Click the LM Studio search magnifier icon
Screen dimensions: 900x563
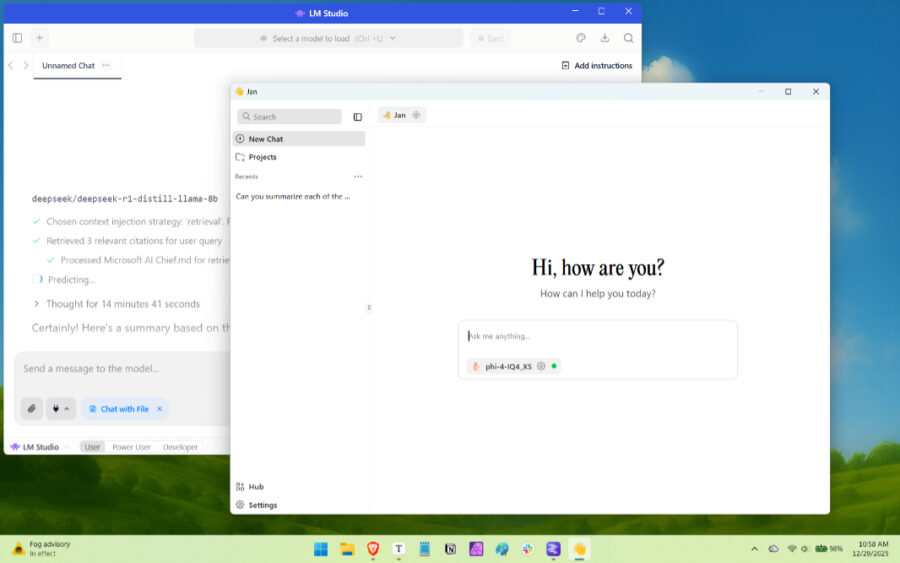tap(628, 38)
